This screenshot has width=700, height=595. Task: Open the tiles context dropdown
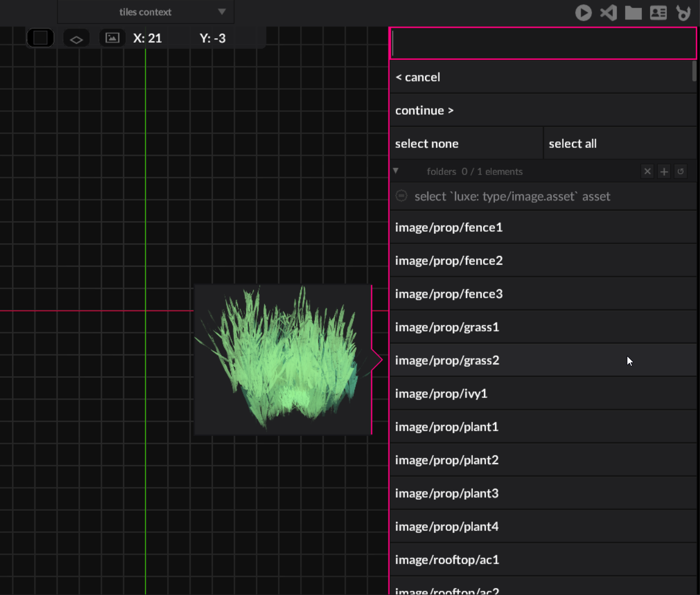(146, 12)
